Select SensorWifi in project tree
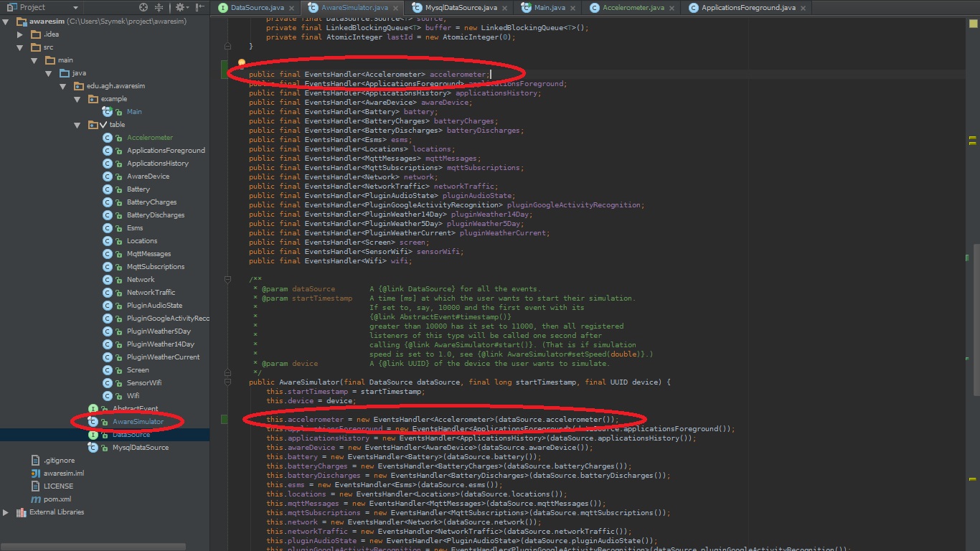 [144, 383]
